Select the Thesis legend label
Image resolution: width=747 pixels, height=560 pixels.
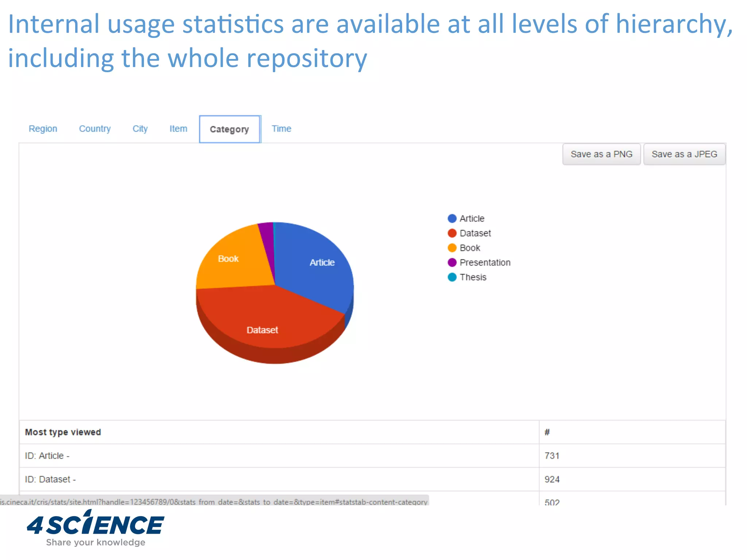click(473, 277)
